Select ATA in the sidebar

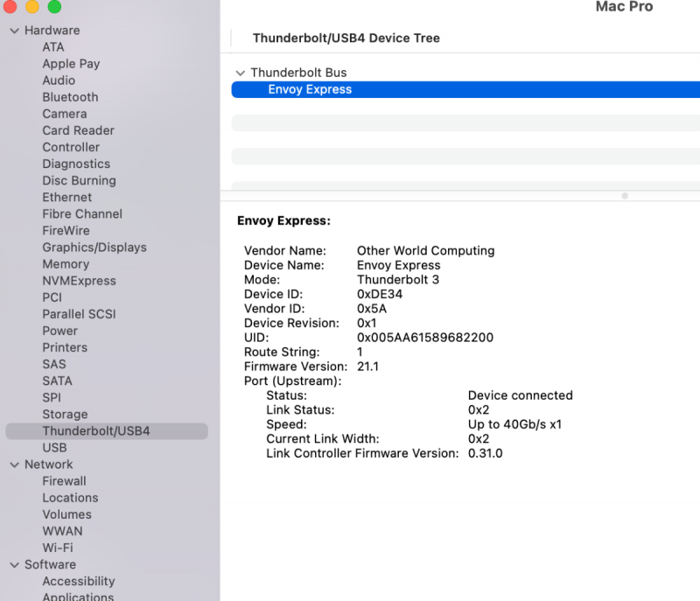[53, 47]
